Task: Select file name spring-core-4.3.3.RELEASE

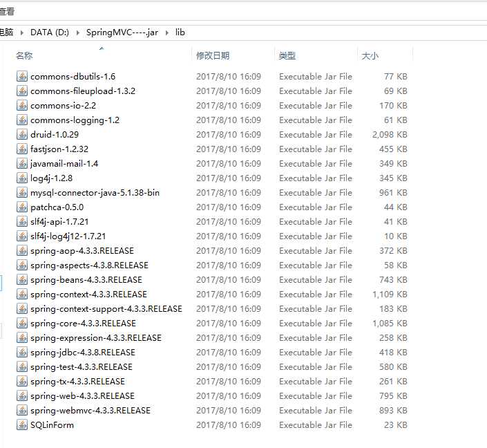Action: (83, 324)
